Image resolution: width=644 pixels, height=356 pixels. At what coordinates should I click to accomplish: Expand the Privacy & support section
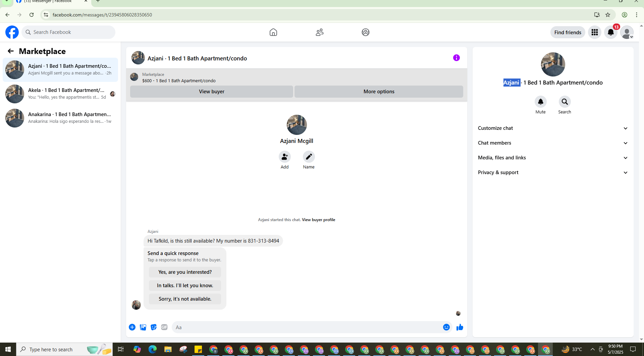553,172
